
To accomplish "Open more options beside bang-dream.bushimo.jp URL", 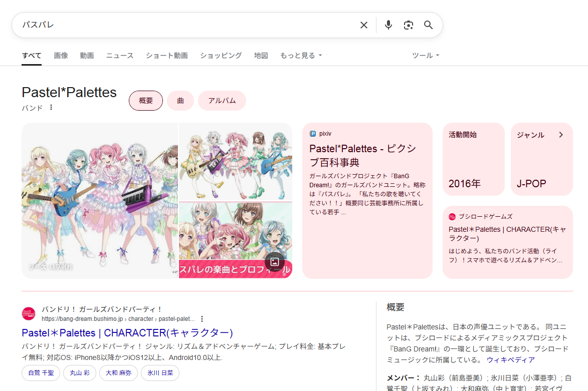I will 202,319.
